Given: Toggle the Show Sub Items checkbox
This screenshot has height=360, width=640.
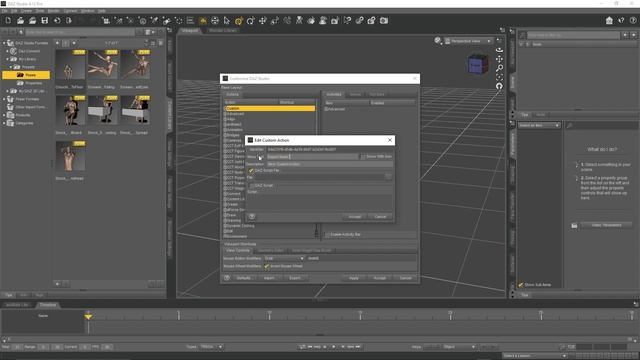Looking at the screenshot, I should pyautogui.click(x=520, y=284).
